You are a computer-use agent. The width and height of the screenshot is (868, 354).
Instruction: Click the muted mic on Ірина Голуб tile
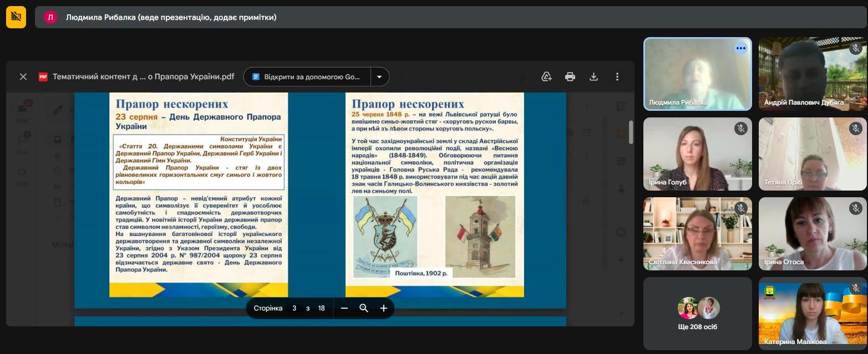click(740, 129)
